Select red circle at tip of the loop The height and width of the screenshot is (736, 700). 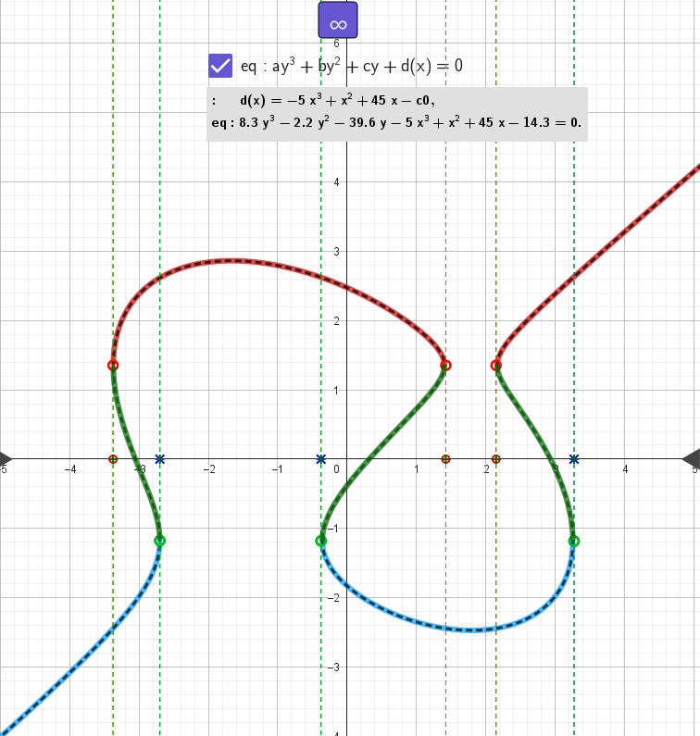click(445, 365)
